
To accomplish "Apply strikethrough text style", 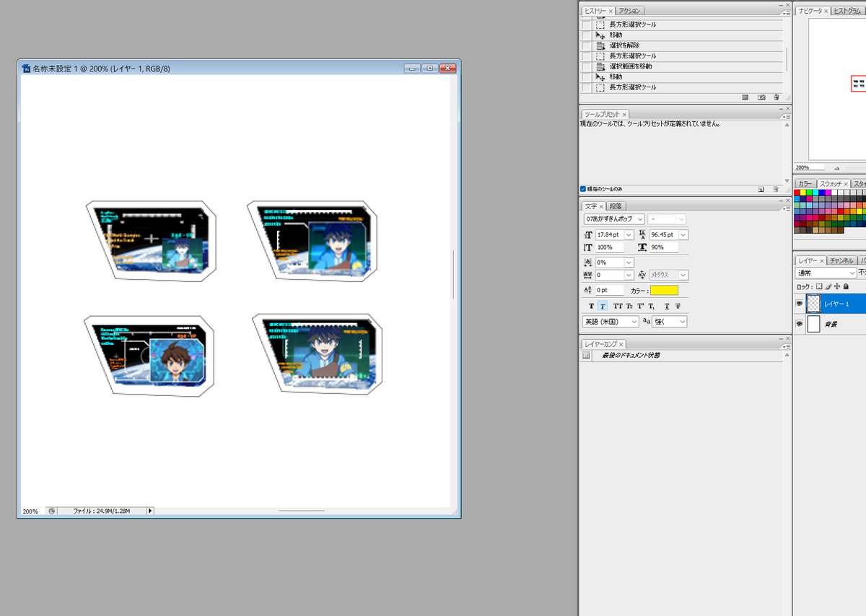I will pyautogui.click(x=678, y=306).
